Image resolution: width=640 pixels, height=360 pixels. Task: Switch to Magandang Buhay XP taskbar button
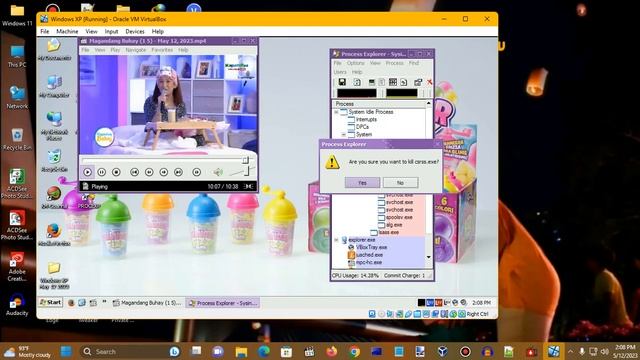(147, 303)
